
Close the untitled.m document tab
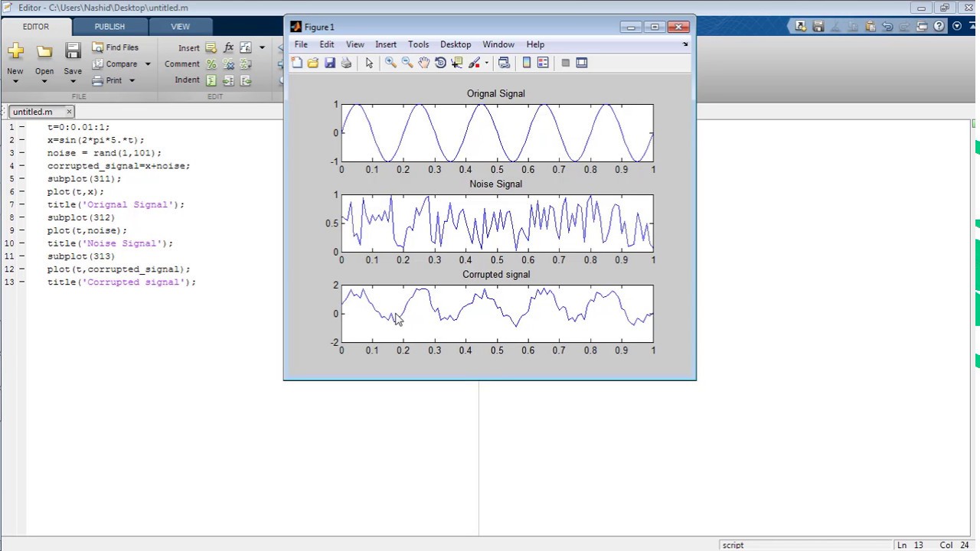tap(68, 112)
